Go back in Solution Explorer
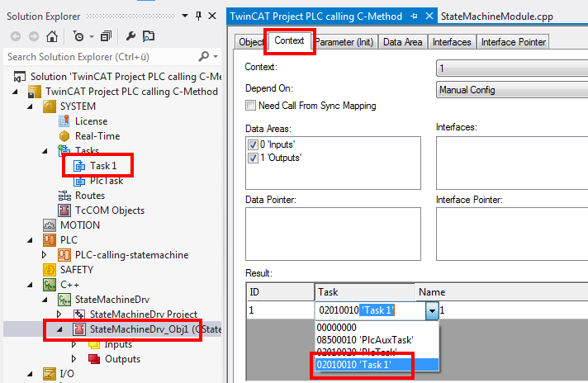Screen dimensions: 588x383 16,36
